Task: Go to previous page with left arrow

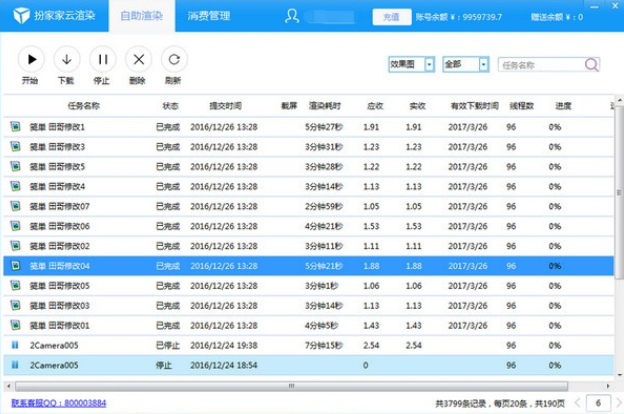Action: tap(577, 403)
